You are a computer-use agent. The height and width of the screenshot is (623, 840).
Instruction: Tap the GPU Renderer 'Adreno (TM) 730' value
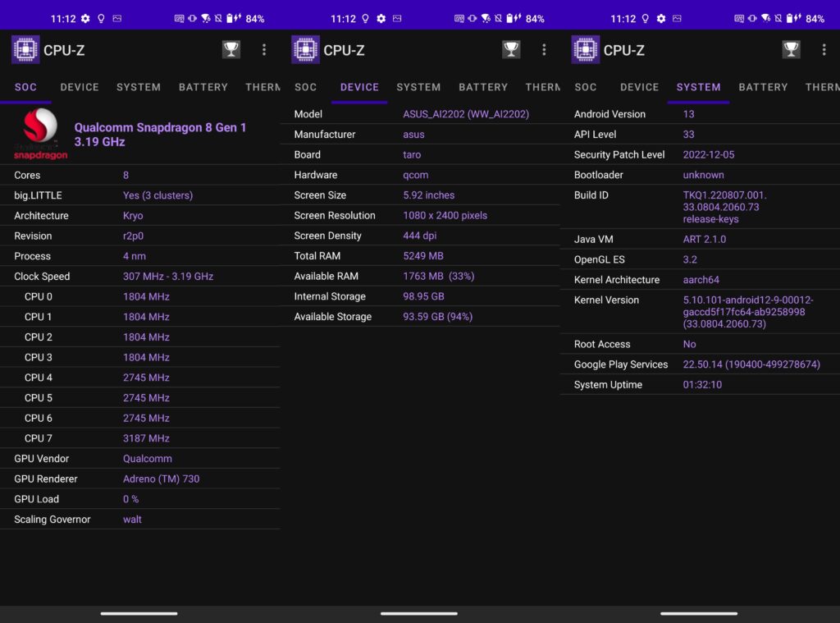point(162,479)
